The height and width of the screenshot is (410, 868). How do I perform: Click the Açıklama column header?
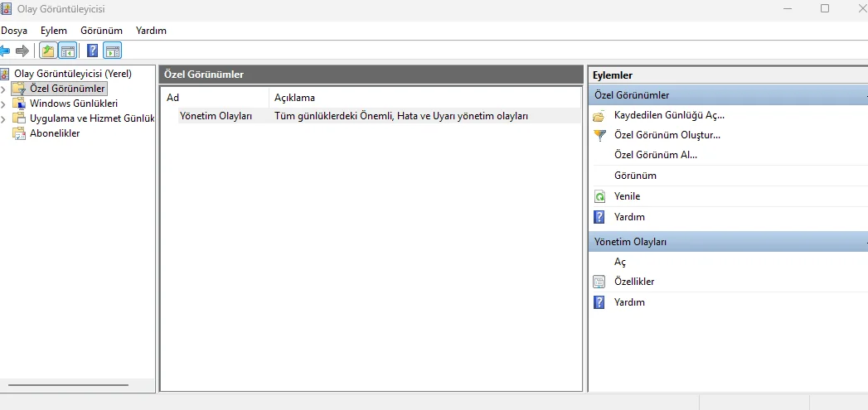(x=425, y=98)
